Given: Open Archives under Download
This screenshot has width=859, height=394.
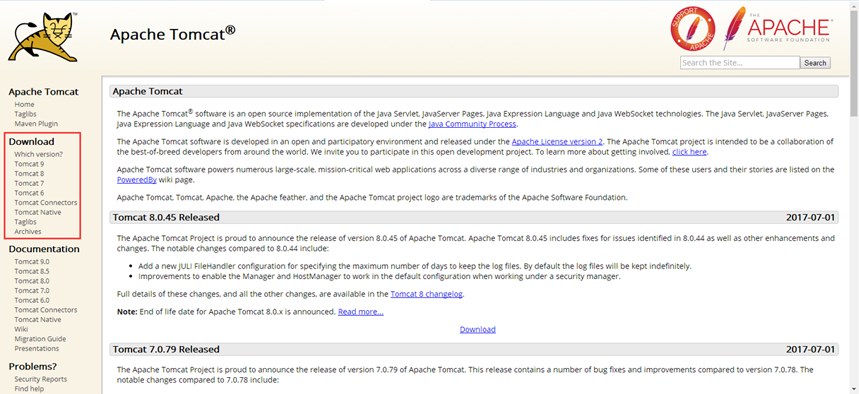Looking at the screenshot, I should [x=27, y=232].
